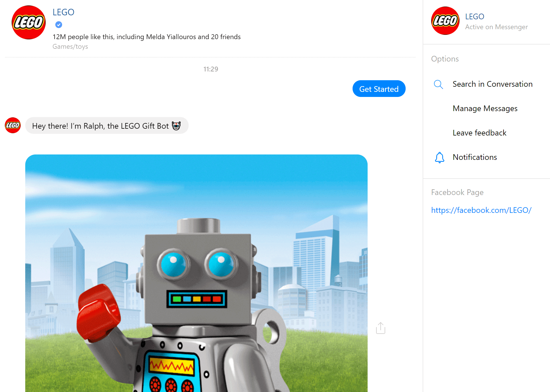
Task: Click the large LEGO logo profile picture
Action: [28, 22]
